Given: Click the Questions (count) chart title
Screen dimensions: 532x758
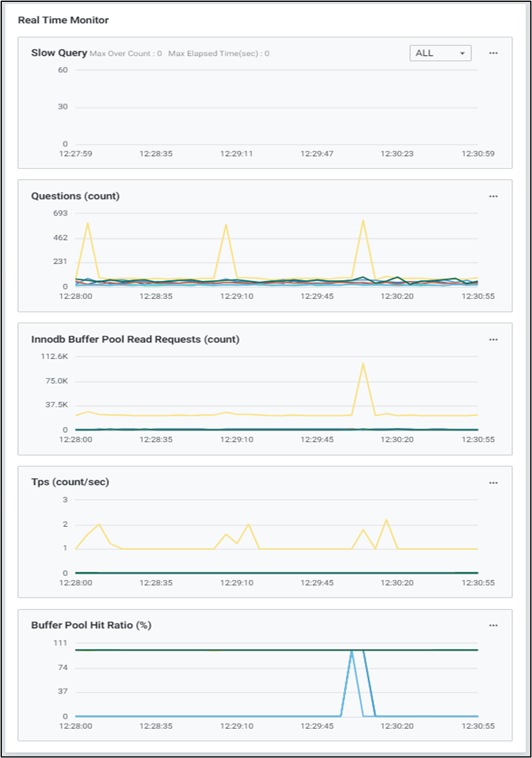Looking at the screenshot, I should point(75,196).
